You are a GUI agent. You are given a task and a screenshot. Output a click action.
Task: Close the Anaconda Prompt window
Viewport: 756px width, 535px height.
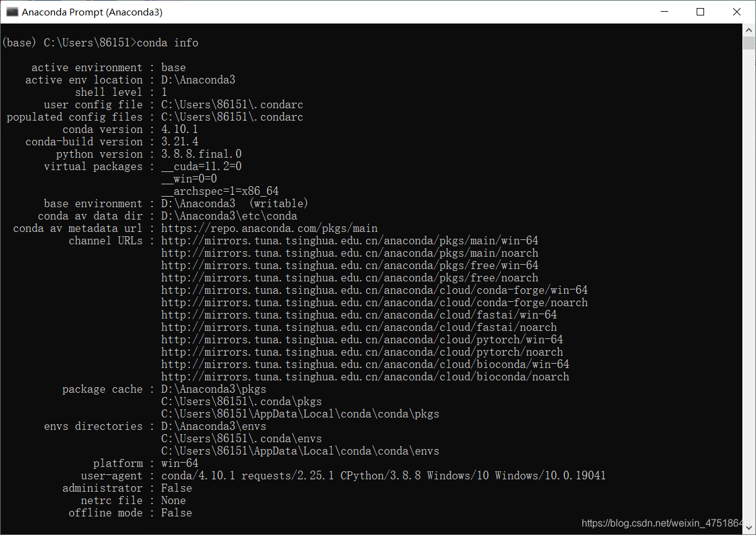click(737, 12)
